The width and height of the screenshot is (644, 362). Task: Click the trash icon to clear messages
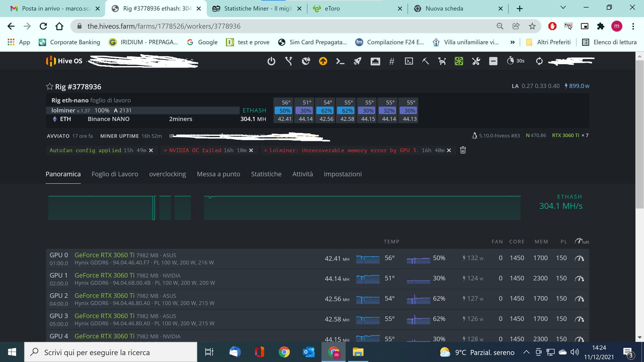[x=463, y=150]
